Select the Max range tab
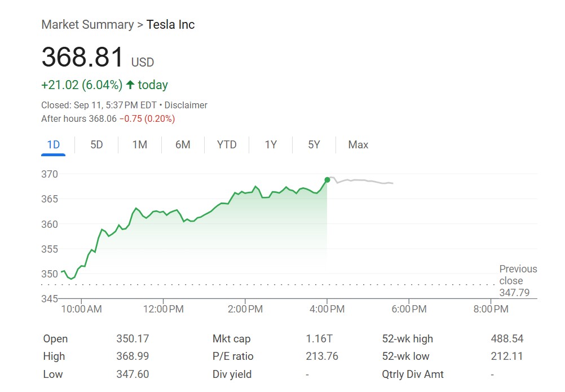The height and width of the screenshot is (392, 565). coord(358,145)
